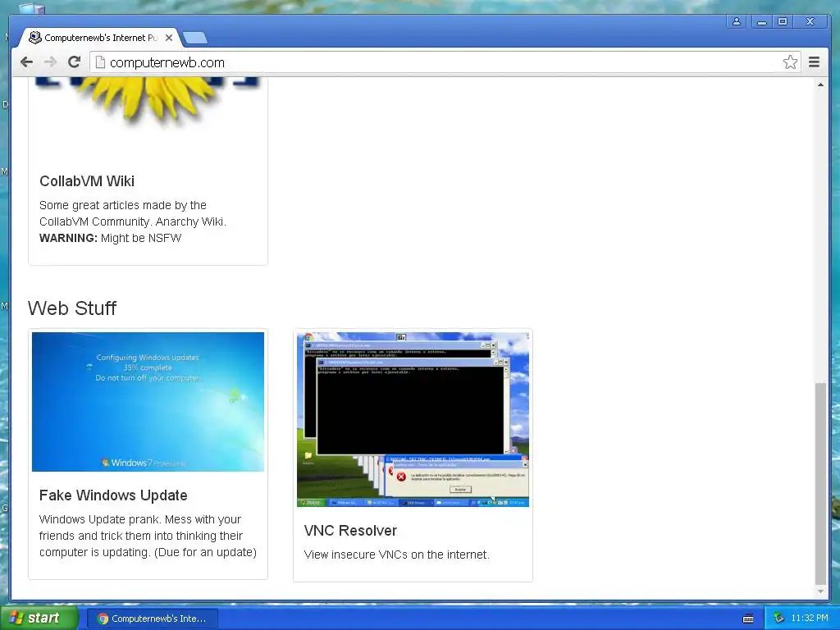Click the scrollbar down arrow
The image size is (840, 630).
pos(820,591)
